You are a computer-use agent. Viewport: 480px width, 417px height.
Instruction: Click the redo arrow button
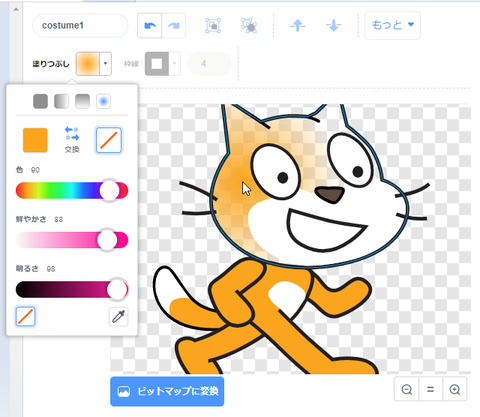[x=174, y=26]
